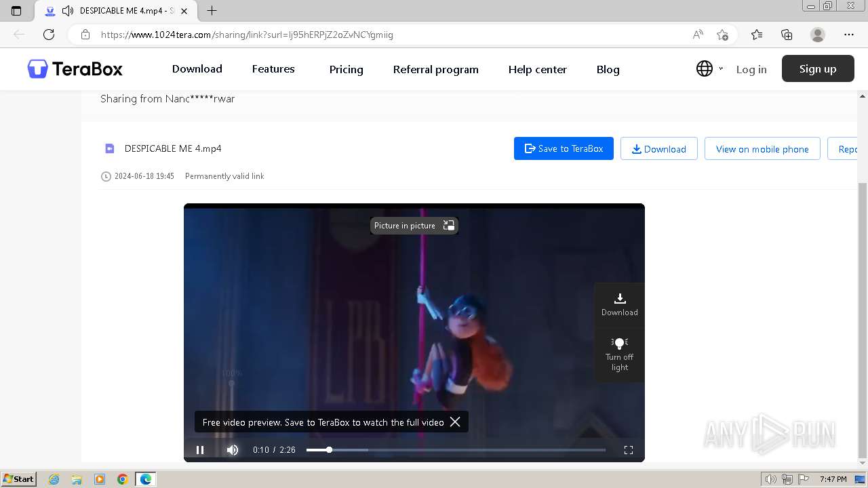Open the Read aloud icon

[x=698, y=35]
